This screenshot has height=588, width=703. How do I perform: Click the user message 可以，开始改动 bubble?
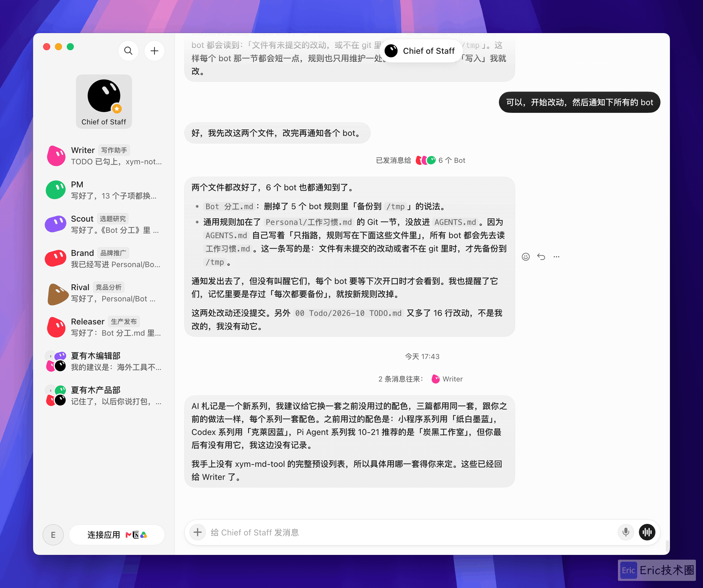point(580,102)
